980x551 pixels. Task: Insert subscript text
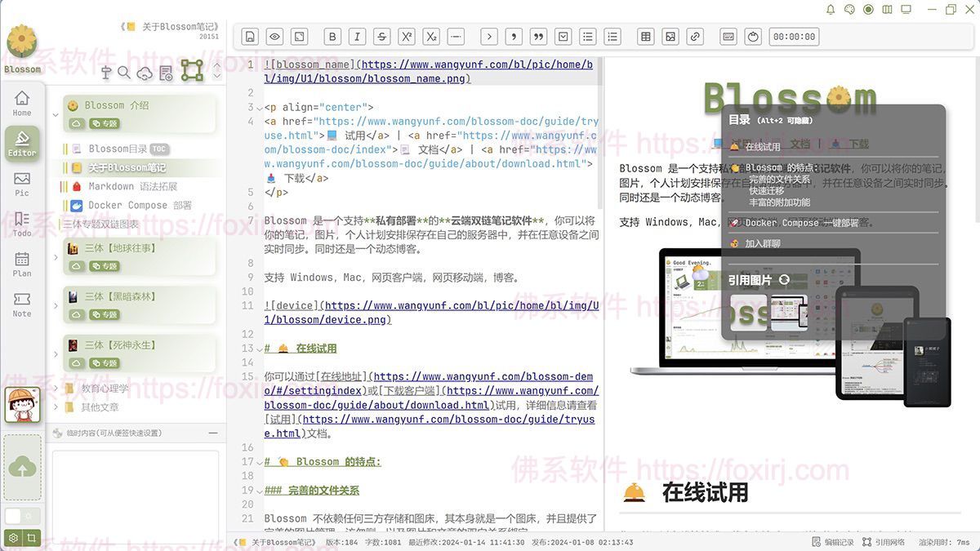(431, 36)
